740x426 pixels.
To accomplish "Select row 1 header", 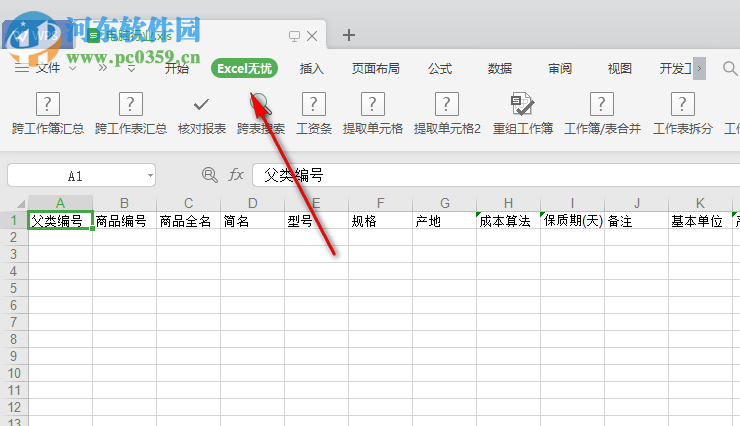I will [14, 220].
